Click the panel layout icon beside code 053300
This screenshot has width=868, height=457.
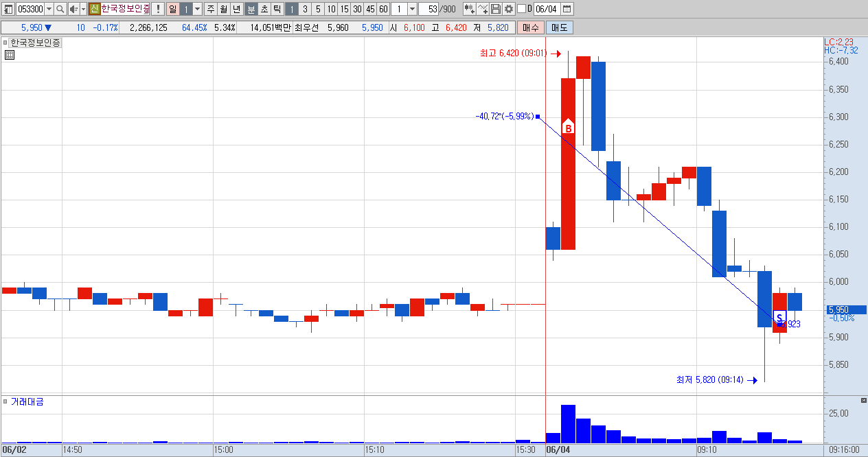[x=8, y=9]
